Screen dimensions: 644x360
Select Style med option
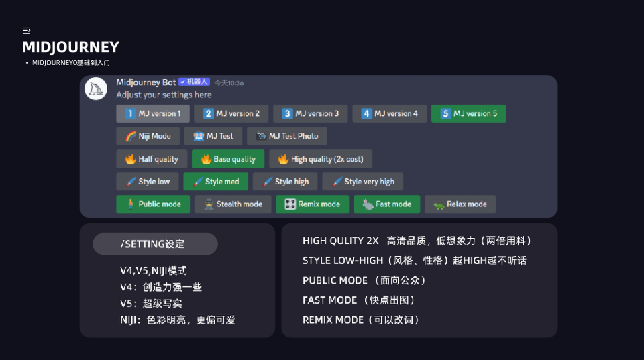tap(215, 182)
